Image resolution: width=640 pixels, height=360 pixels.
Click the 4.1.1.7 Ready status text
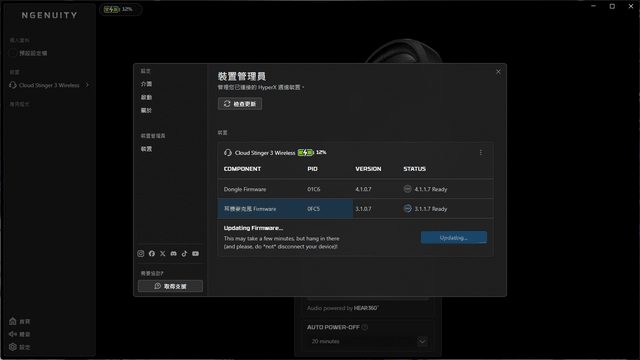431,189
